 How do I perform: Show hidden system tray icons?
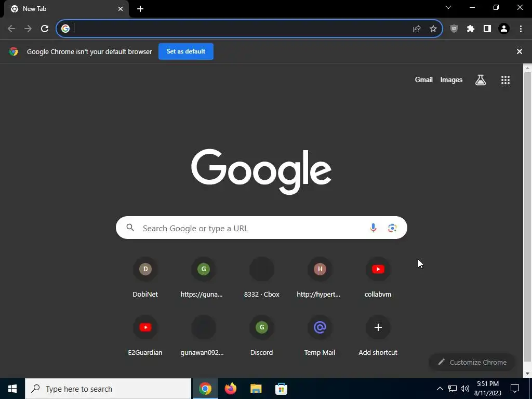pos(440,389)
